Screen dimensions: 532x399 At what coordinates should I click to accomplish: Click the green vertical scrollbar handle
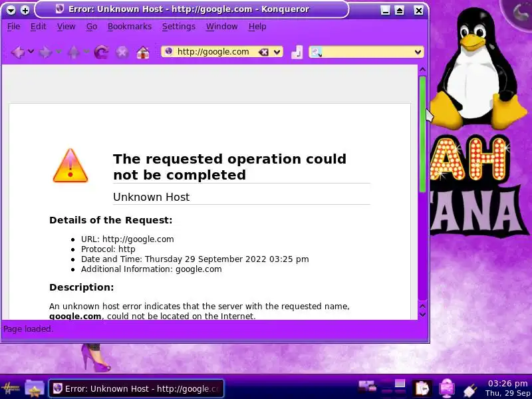pyautogui.click(x=422, y=135)
